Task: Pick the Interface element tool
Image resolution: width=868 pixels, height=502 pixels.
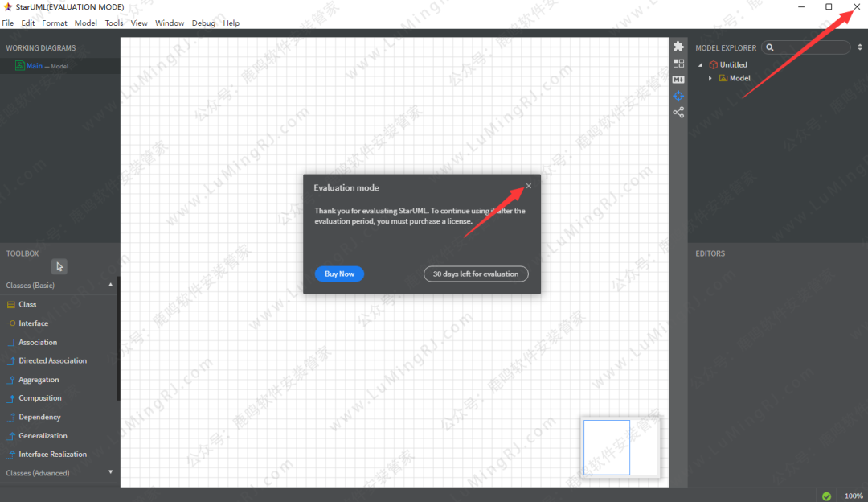Action: pos(33,323)
